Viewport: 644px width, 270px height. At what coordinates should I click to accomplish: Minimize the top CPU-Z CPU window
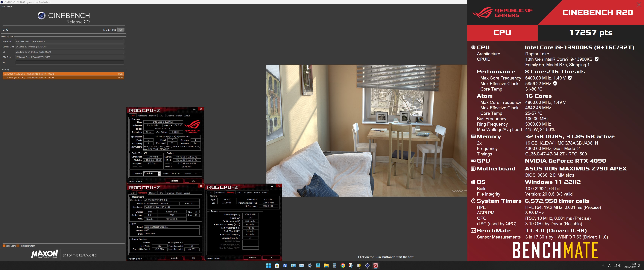[x=194, y=109]
